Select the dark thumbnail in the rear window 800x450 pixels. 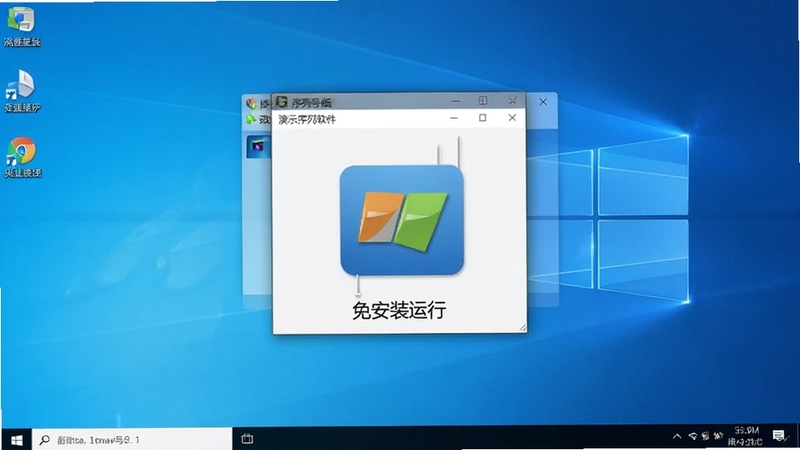pos(258,147)
